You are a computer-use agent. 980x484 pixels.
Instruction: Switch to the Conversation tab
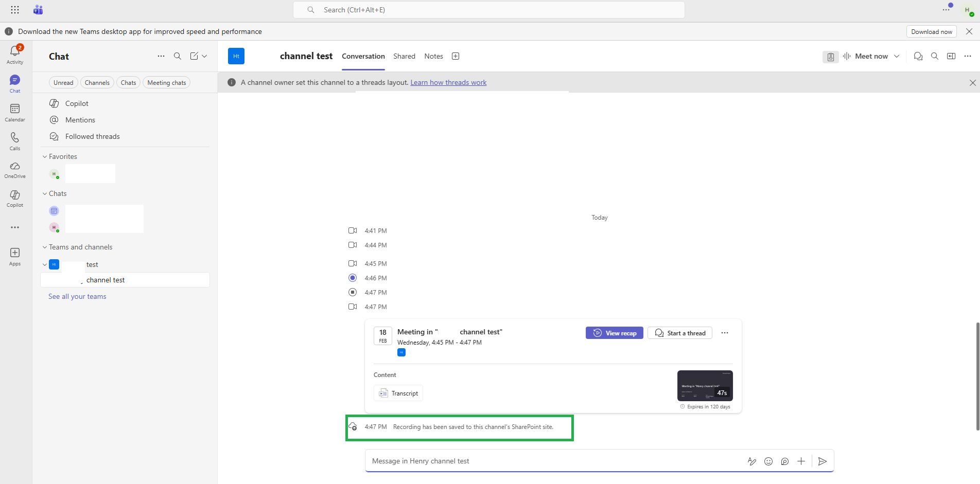tap(363, 56)
